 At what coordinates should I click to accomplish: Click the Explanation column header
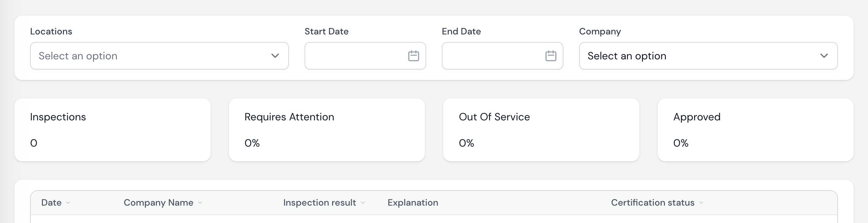click(x=413, y=202)
